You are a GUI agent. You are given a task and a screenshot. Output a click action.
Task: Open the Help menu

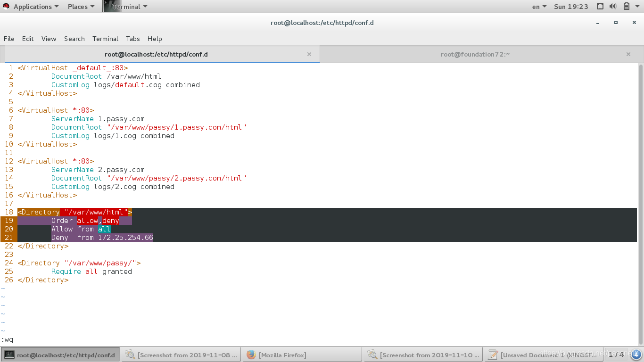point(155,39)
